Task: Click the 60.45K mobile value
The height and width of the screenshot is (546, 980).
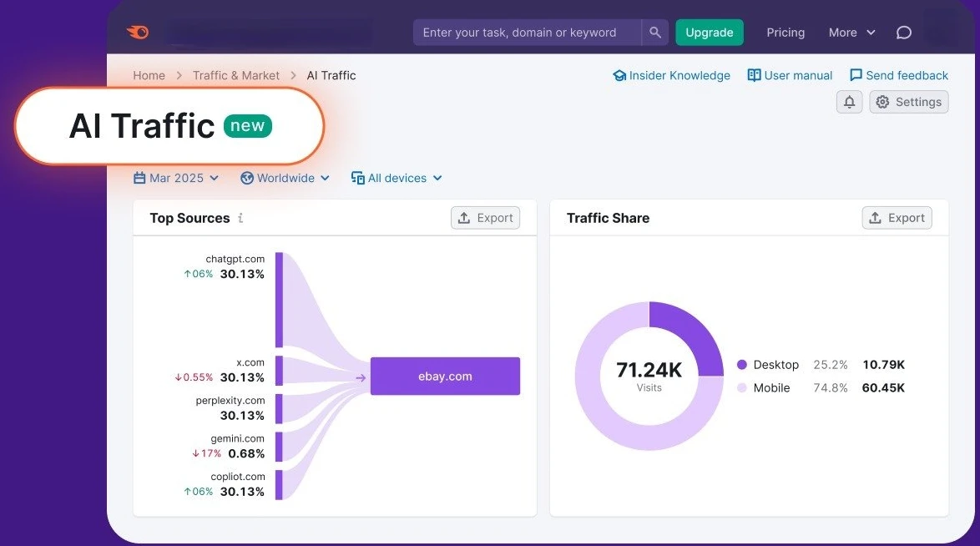Action: tap(883, 387)
